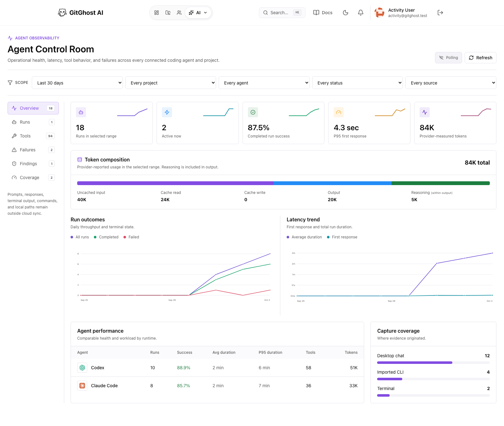Image resolution: width=504 pixels, height=426 pixels.
Task: Expand the AI navigation dropdown
Action: pyautogui.click(x=198, y=13)
